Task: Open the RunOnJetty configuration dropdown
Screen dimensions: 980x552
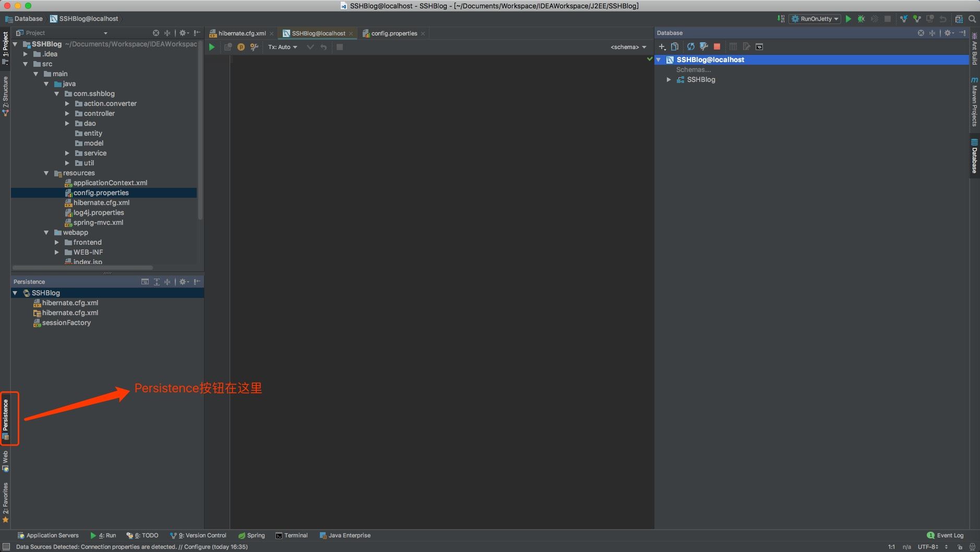Action: (815, 19)
